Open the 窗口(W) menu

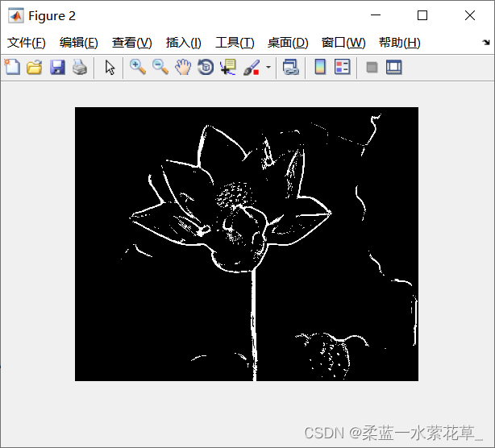[343, 43]
